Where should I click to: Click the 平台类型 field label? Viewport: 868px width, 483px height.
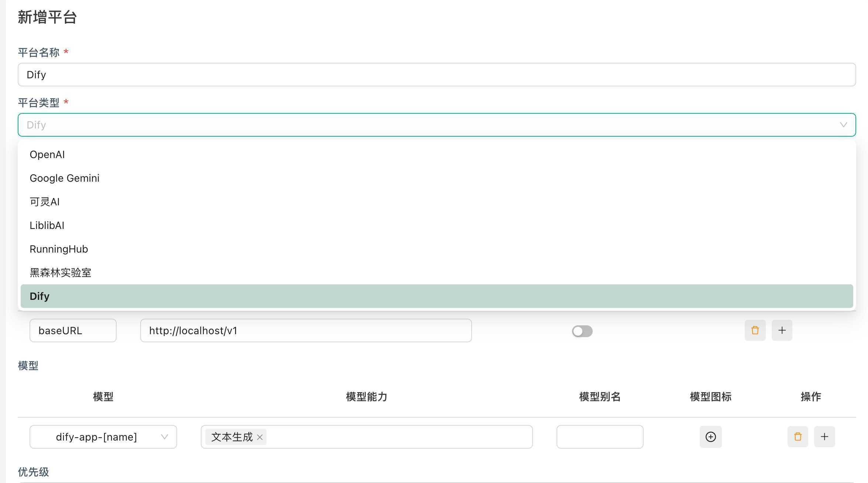[38, 103]
